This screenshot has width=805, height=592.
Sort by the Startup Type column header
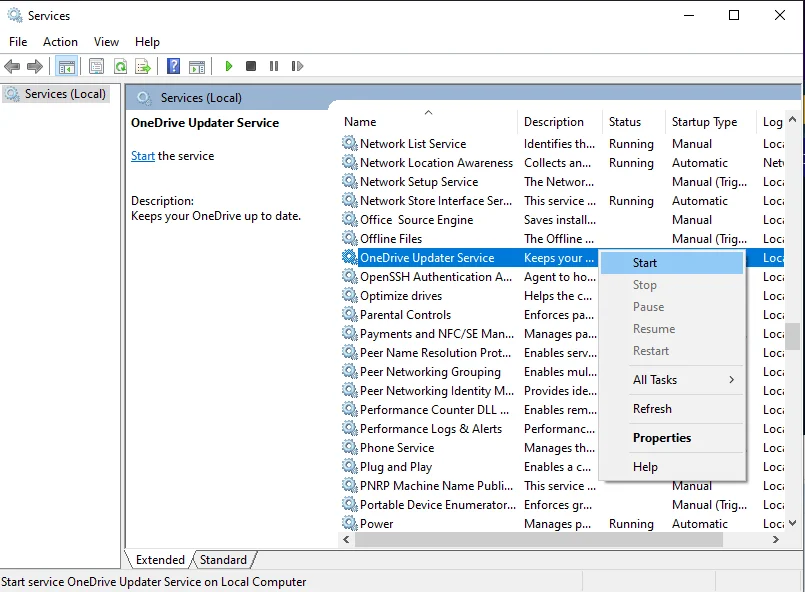711,122
